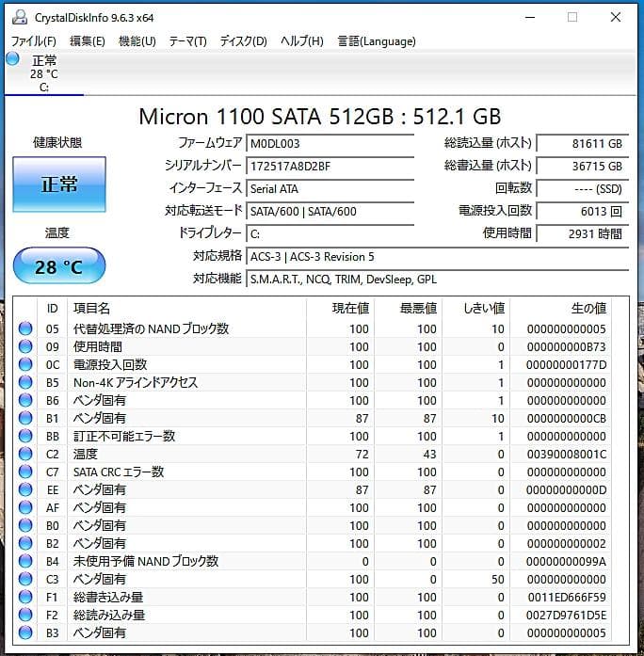Click the drive letter field C:
644x656 pixels.
(x=330, y=233)
